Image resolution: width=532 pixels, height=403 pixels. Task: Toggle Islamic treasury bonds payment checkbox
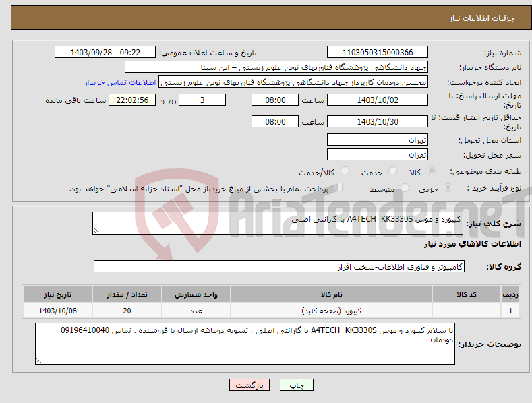pyautogui.click(x=338, y=187)
